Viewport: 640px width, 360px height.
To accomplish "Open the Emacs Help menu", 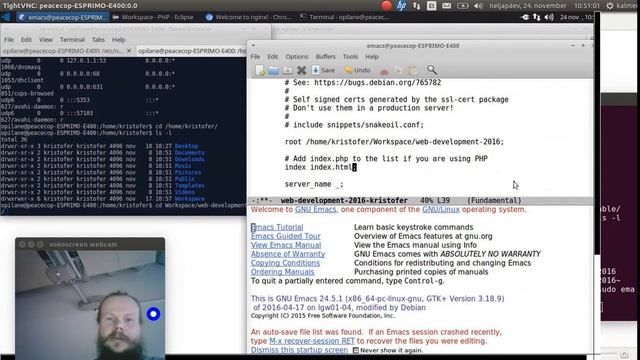I will [371, 57].
